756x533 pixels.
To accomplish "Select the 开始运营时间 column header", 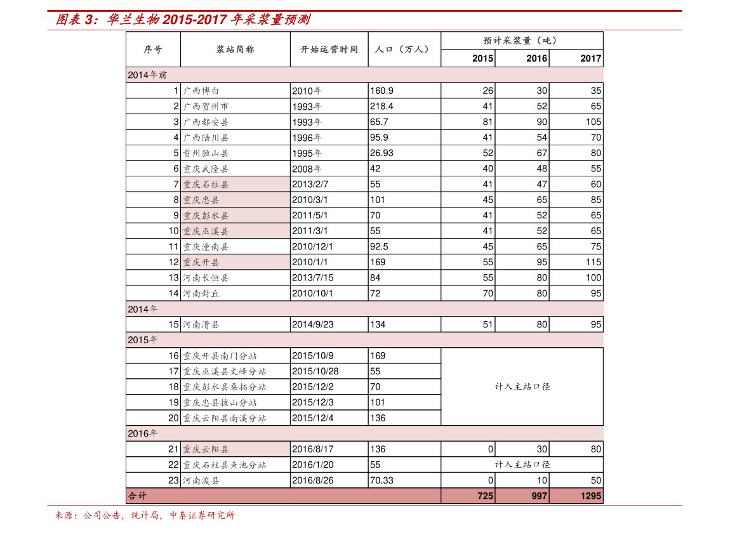I will pyautogui.click(x=329, y=49).
